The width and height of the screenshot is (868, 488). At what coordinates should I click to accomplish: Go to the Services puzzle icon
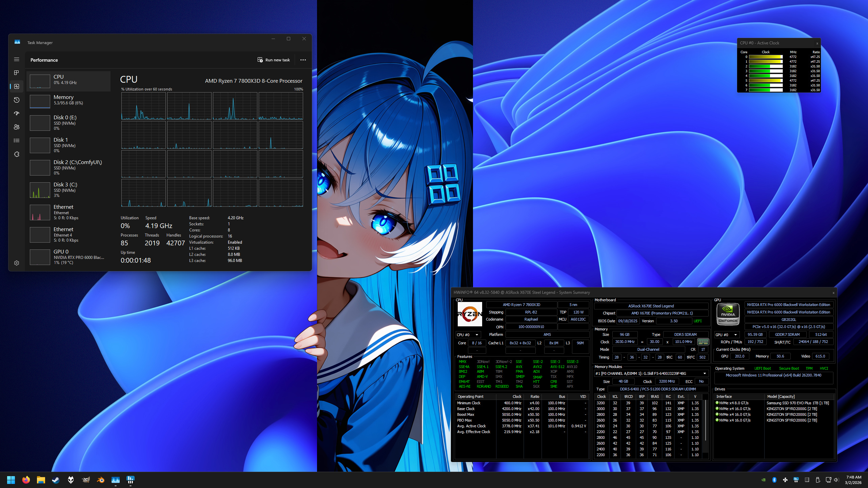click(x=17, y=154)
